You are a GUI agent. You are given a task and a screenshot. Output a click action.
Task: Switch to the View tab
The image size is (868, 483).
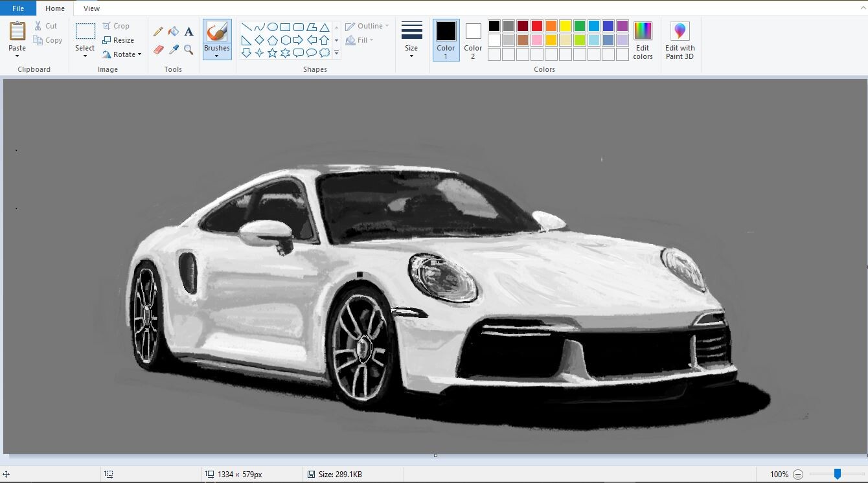[x=91, y=8]
